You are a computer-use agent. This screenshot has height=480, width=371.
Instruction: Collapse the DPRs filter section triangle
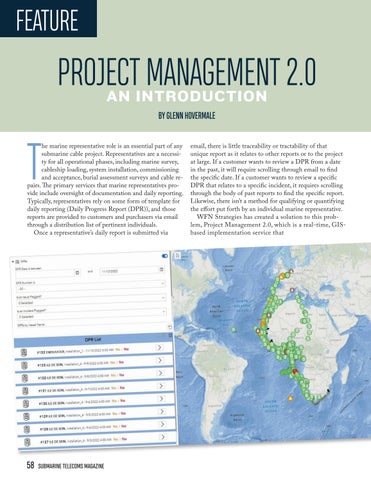[13, 262]
